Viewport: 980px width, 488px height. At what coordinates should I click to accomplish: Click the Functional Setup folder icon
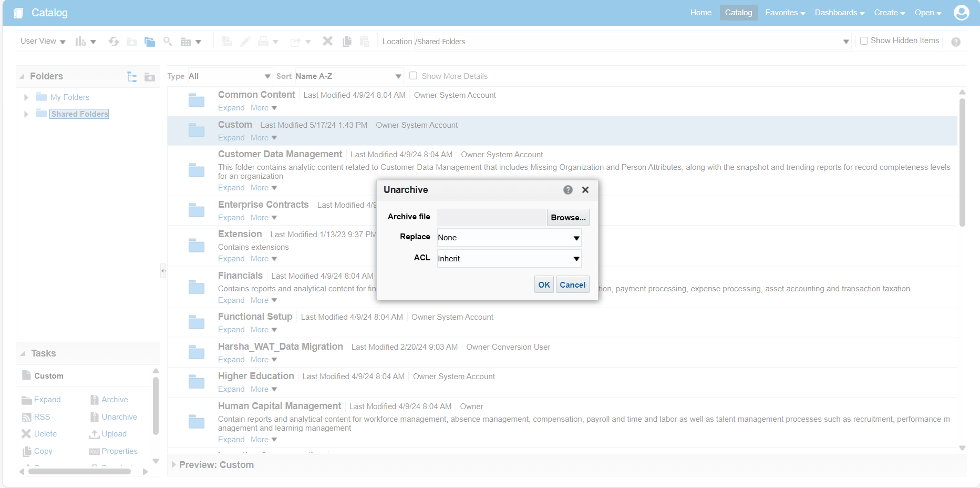pyautogui.click(x=197, y=322)
